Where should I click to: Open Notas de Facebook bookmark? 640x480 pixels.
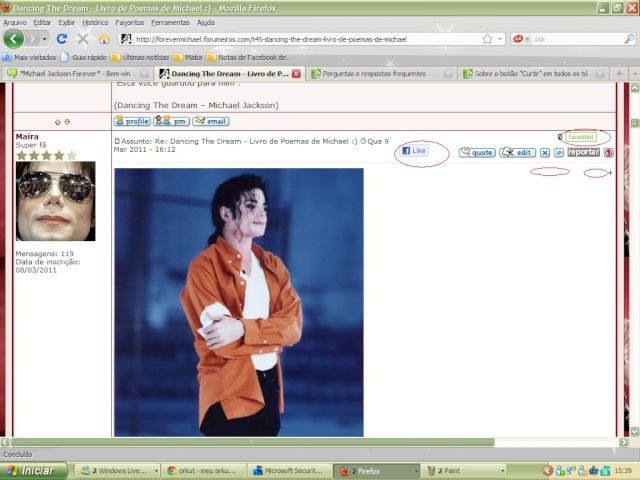(249, 57)
